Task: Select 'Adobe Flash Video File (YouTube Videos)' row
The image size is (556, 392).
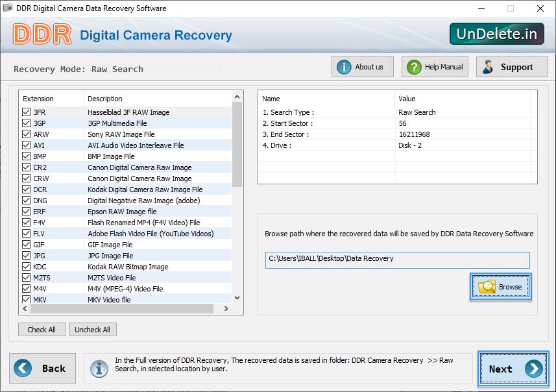Action: (126, 233)
